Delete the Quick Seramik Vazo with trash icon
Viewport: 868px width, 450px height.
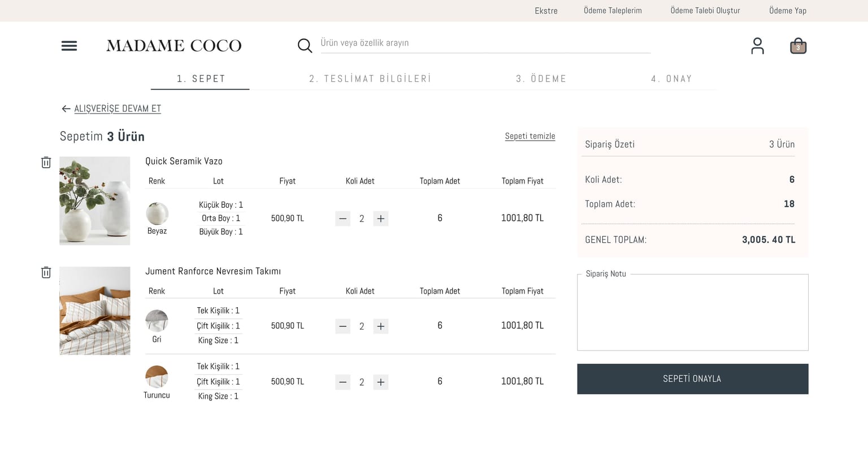[46, 161]
